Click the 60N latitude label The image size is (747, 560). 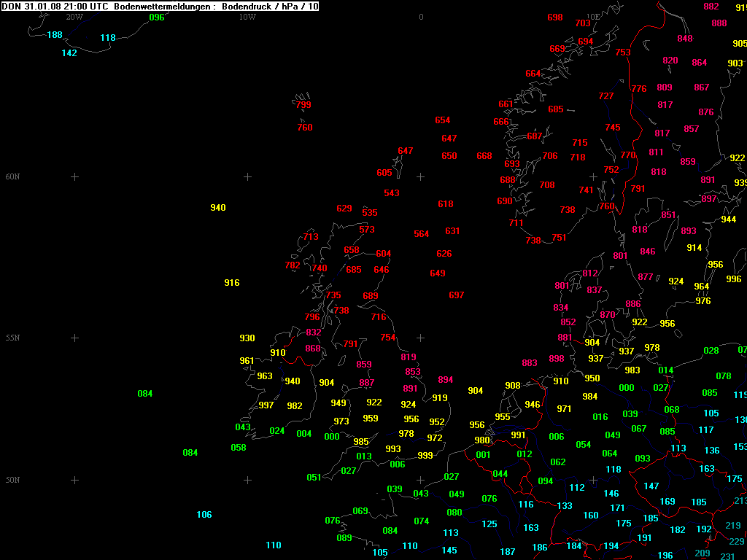[x=12, y=177]
